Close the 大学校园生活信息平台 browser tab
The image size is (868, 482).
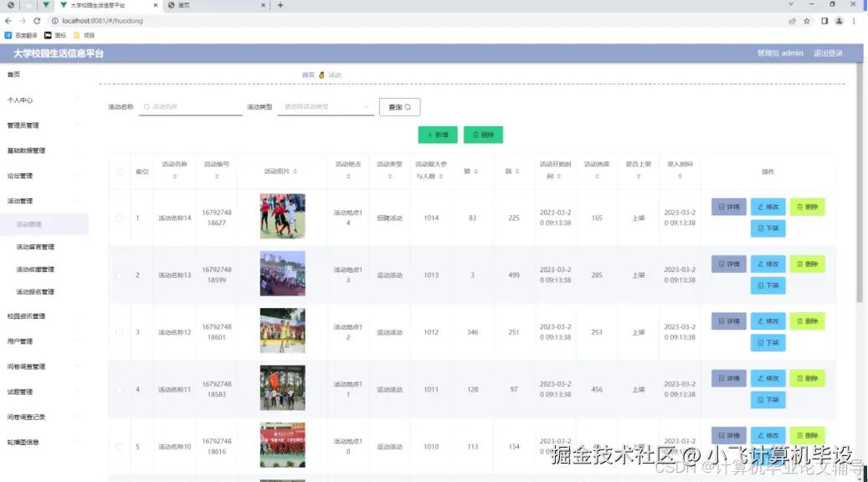(x=155, y=5)
